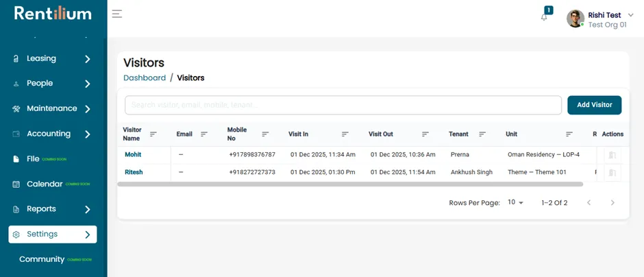
Task: Expand the Accounting menu chevron
Action: pyautogui.click(x=88, y=134)
